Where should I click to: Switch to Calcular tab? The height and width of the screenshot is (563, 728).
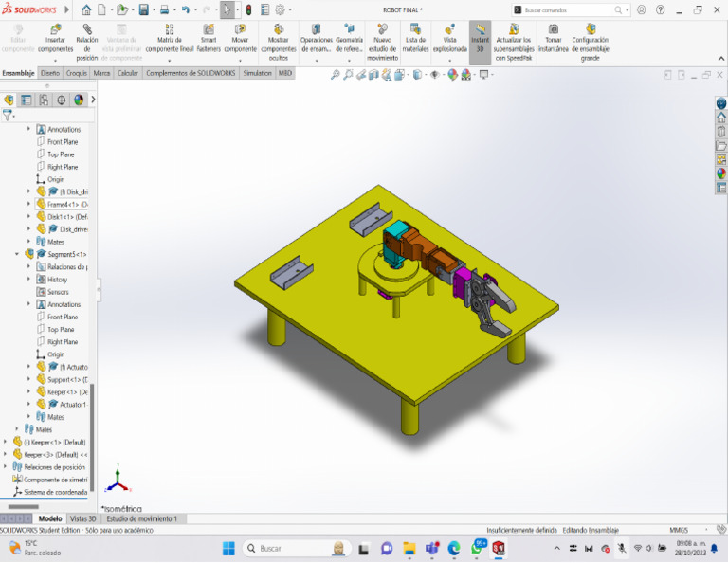(128, 73)
